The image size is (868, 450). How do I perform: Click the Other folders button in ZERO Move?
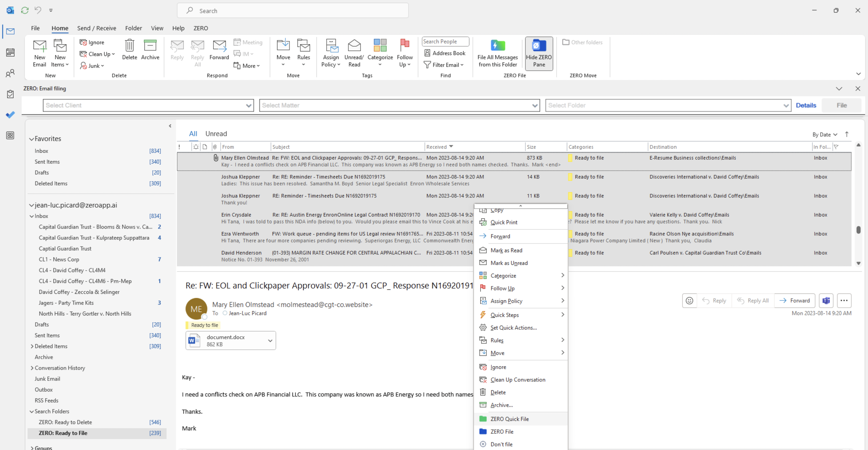(583, 42)
